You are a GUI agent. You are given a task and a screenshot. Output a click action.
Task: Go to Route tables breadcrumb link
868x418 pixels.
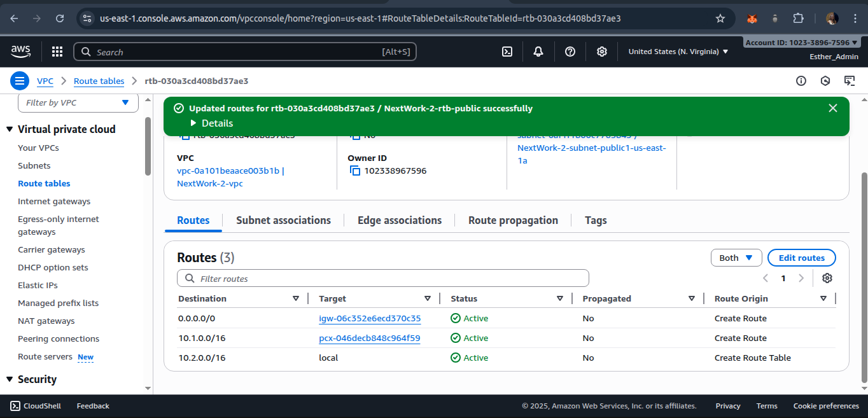tap(99, 81)
